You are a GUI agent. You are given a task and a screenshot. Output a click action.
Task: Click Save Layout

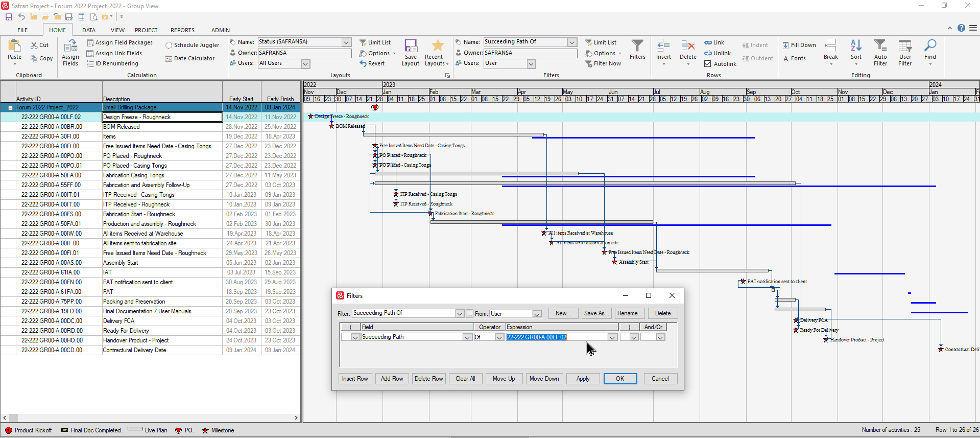[x=411, y=53]
